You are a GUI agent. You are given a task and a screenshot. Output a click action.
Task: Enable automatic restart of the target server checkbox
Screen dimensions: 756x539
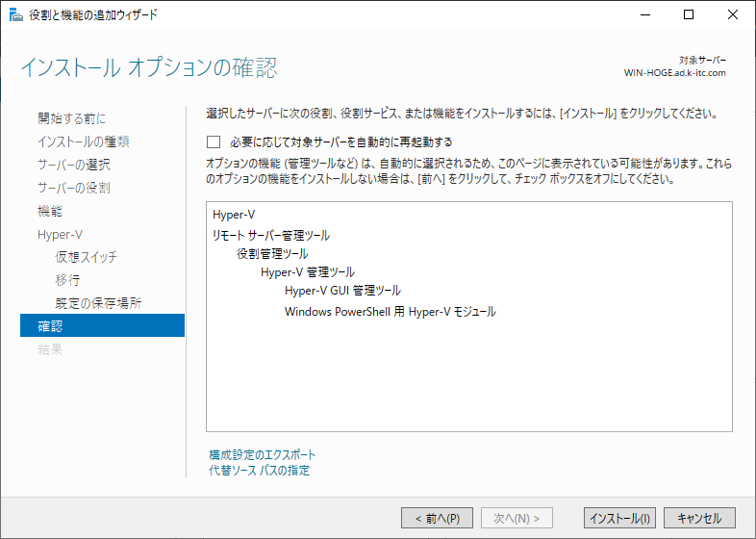click(214, 141)
